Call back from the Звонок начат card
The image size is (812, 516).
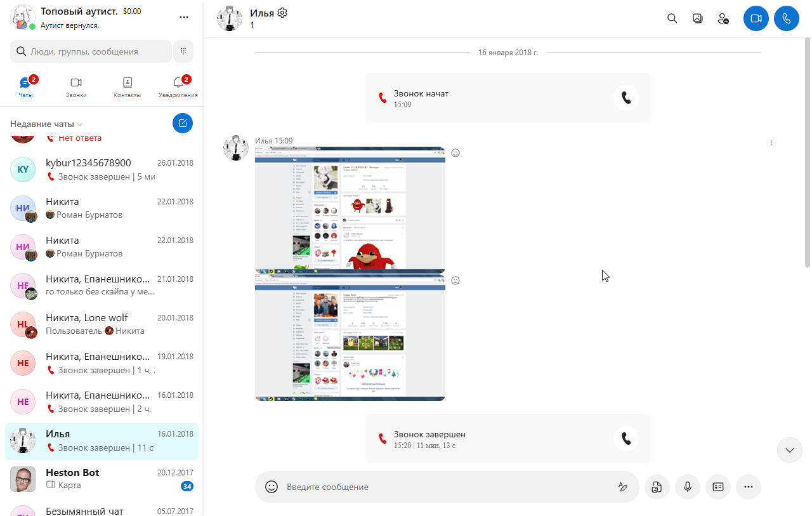coord(626,98)
